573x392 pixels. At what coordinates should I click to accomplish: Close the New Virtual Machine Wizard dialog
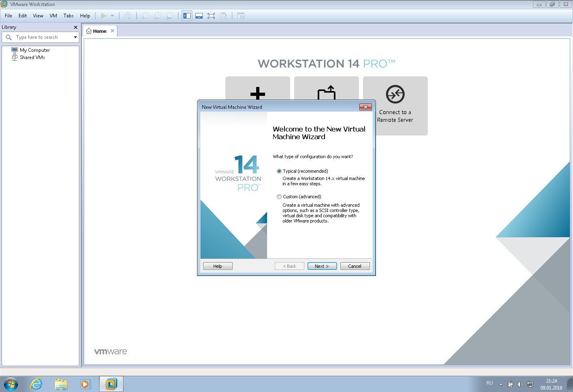pos(365,107)
